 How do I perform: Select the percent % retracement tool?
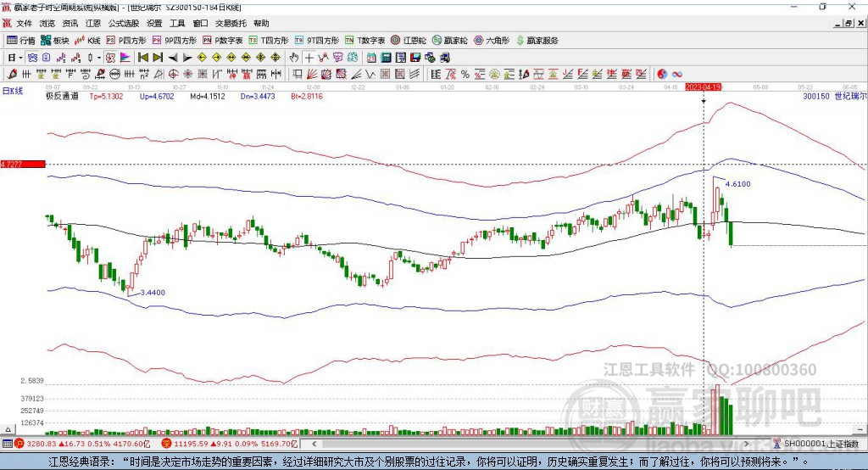(465, 75)
